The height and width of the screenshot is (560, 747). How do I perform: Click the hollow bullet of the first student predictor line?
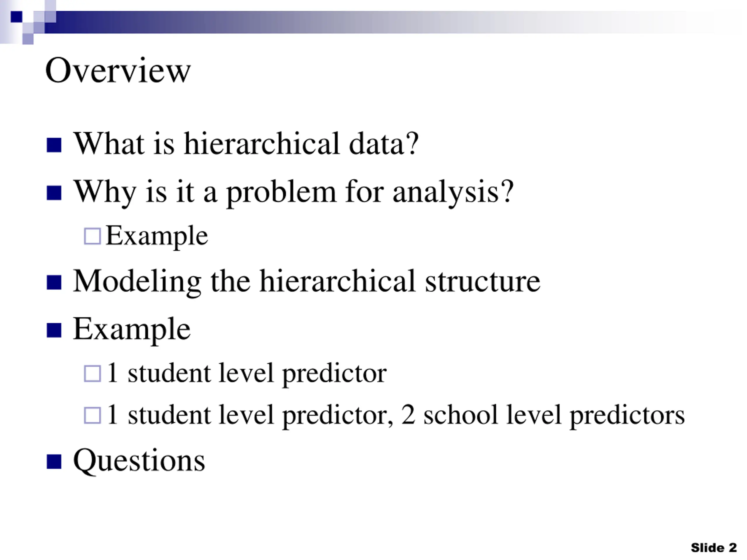92,374
